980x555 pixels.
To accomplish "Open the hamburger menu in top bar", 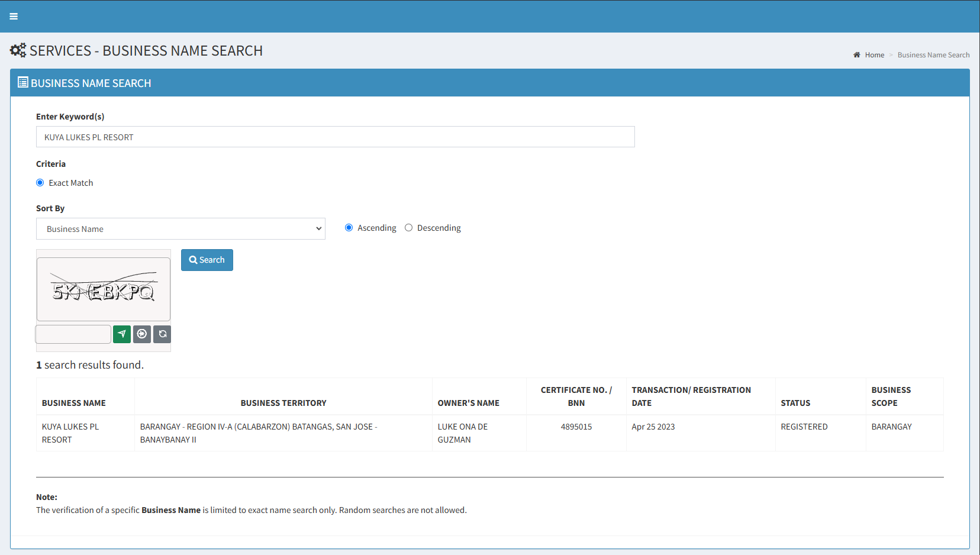I will [x=14, y=17].
